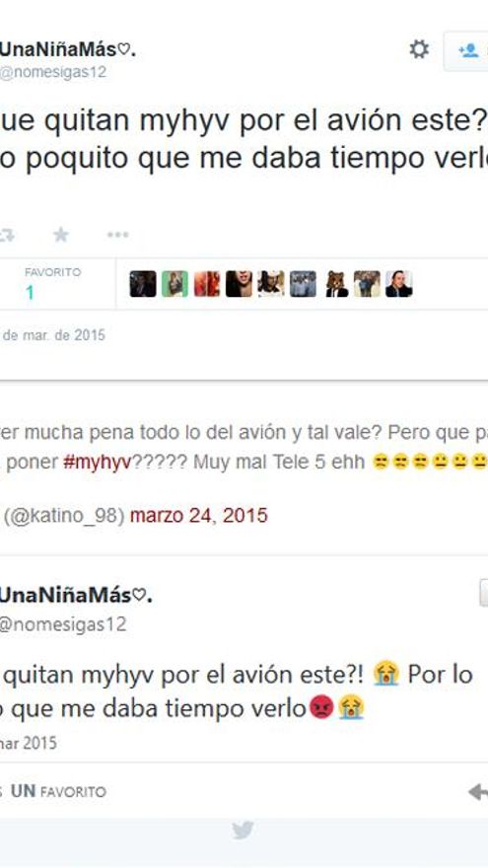The image size is (488, 868).
Task: Open the marzo 24, 2015 date link
Action: tap(198, 515)
